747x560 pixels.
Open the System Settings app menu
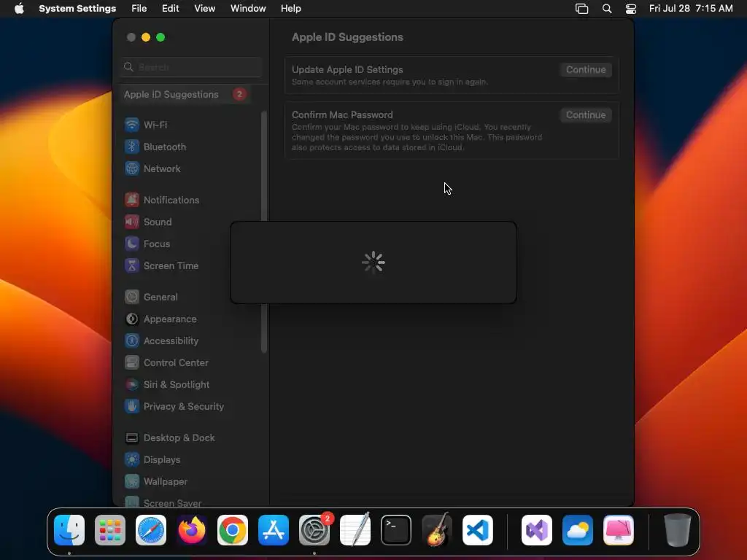[x=77, y=9]
